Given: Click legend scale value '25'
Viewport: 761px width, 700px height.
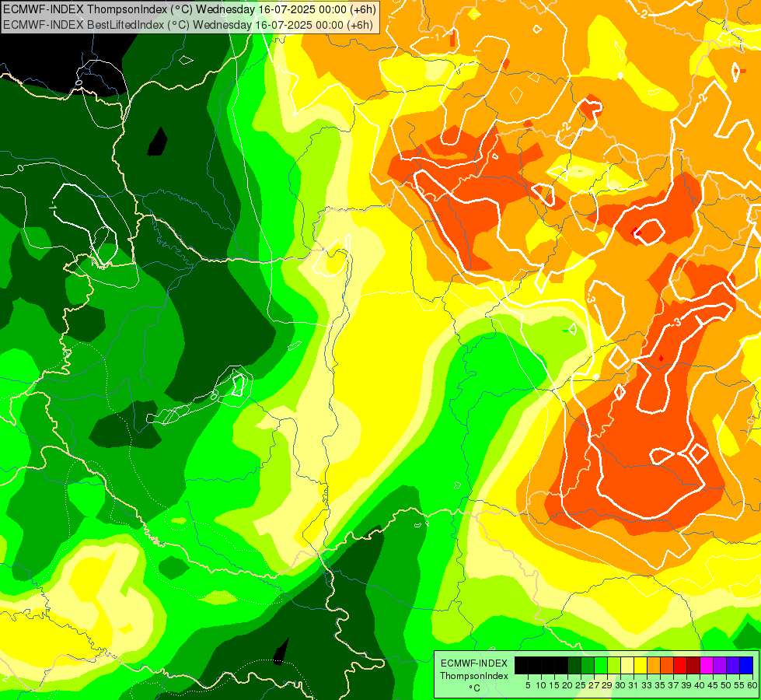Looking at the screenshot, I should click(x=581, y=685).
